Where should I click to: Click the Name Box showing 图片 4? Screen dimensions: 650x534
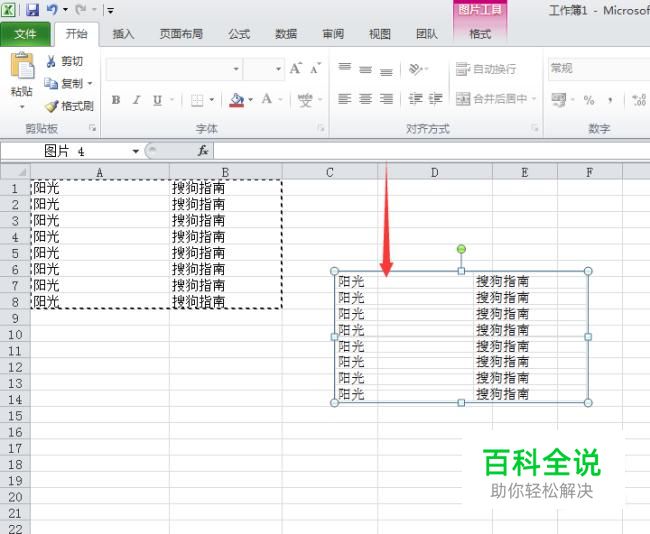66,151
